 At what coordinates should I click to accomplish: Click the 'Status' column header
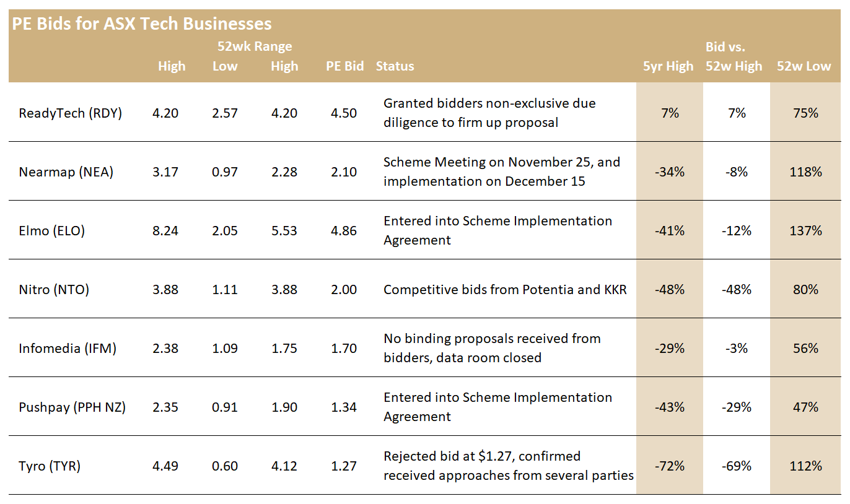(395, 66)
